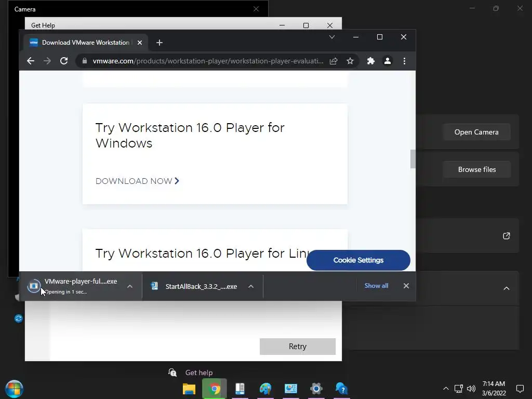532x399 pixels.
Task: Open Chrome tab search chevron
Action: 332,37
